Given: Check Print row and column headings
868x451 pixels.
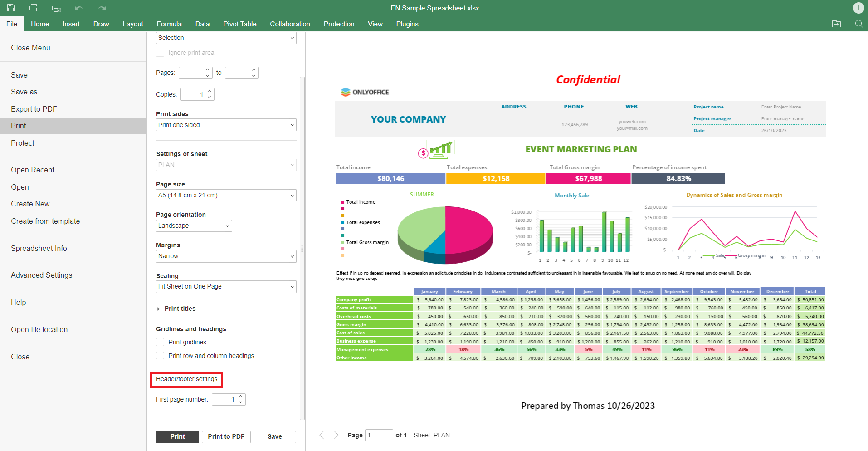Looking at the screenshot, I should 160,356.
